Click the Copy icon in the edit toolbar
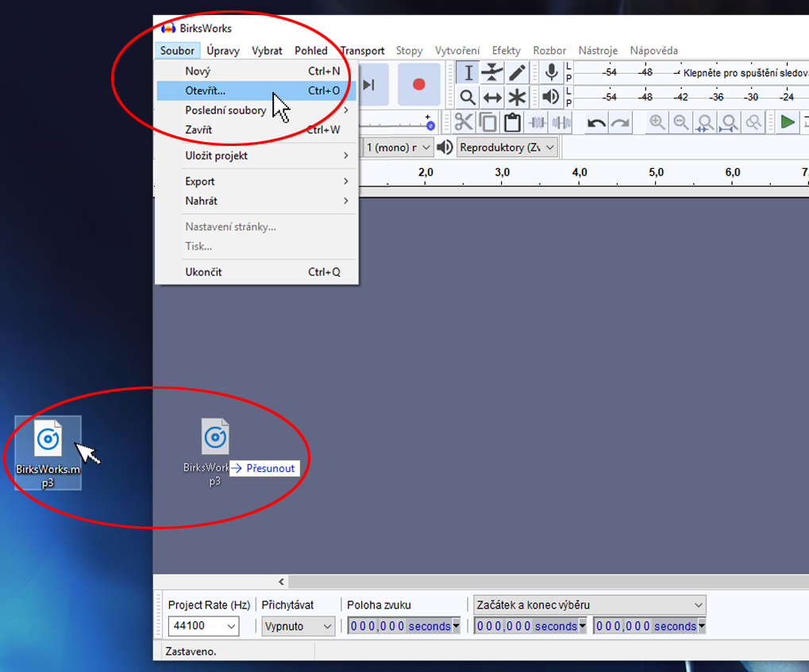 487,123
